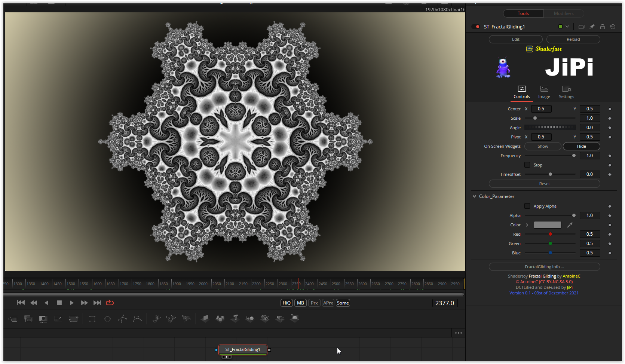Pin the ST_FractalGliding1 inspector
Screen dimensions: 625x364
point(592,27)
